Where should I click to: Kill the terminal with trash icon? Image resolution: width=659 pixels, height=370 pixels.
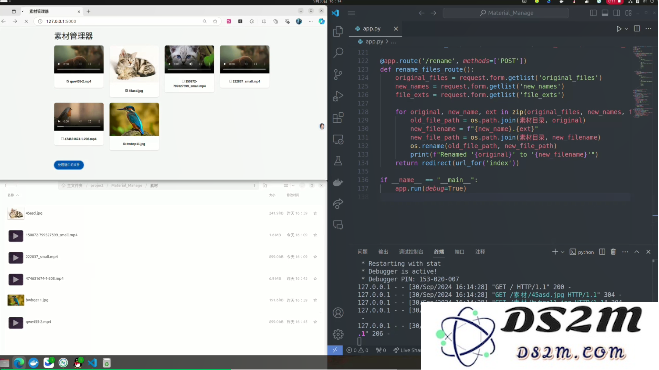click(x=613, y=252)
